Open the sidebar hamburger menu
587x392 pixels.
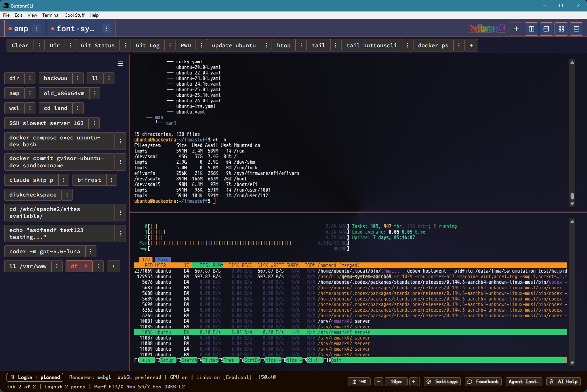coord(120,64)
